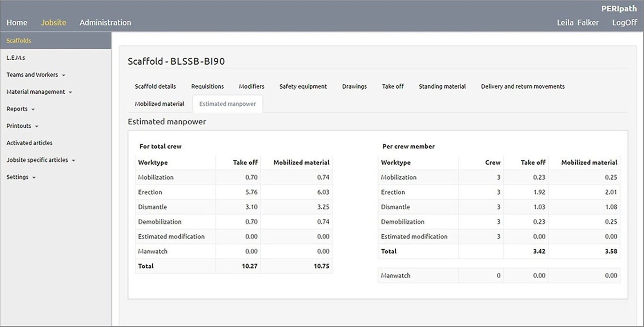View the Take off tab

tap(393, 86)
